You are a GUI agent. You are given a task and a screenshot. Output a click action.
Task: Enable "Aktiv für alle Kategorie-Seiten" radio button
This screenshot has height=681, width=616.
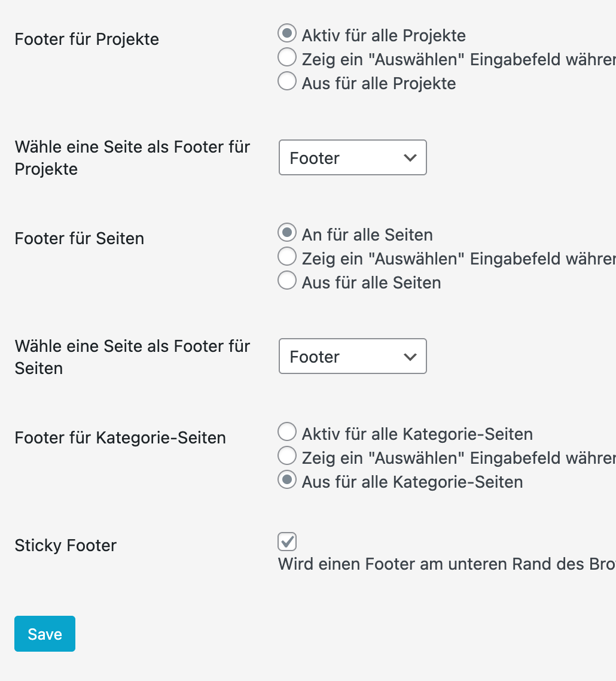(x=287, y=431)
